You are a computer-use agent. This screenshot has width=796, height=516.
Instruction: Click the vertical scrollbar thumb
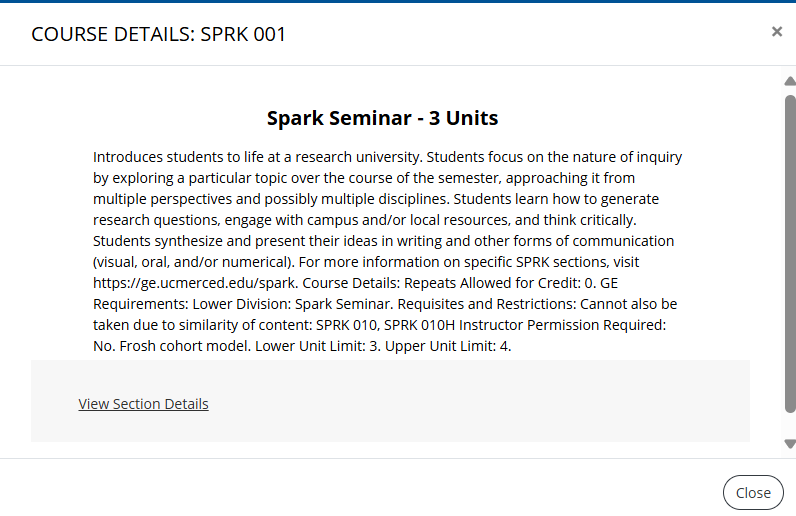[790, 254]
